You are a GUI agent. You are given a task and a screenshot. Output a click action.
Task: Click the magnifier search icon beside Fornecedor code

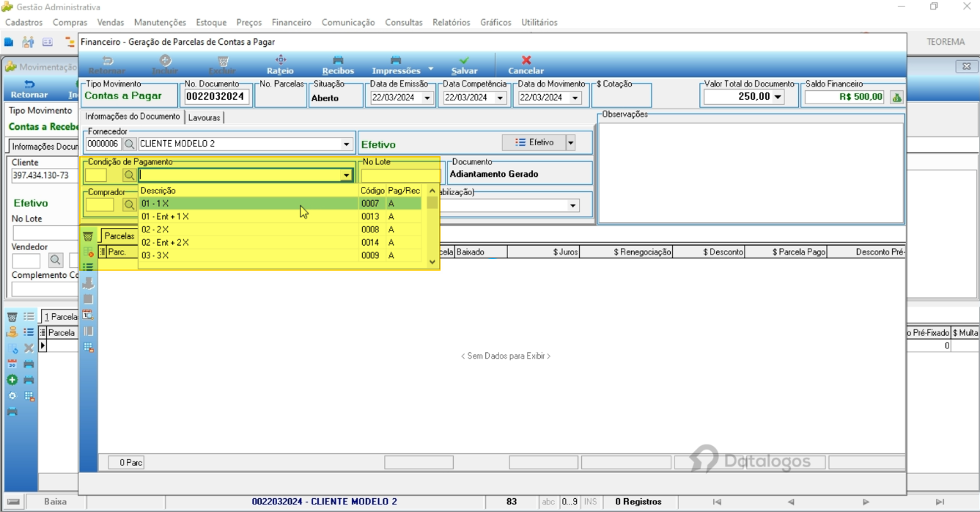(130, 145)
